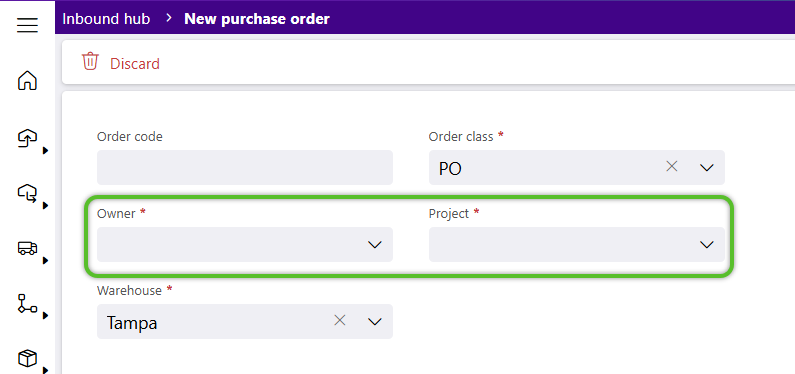Open the hamburger navigation menu

tap(27, 25)
